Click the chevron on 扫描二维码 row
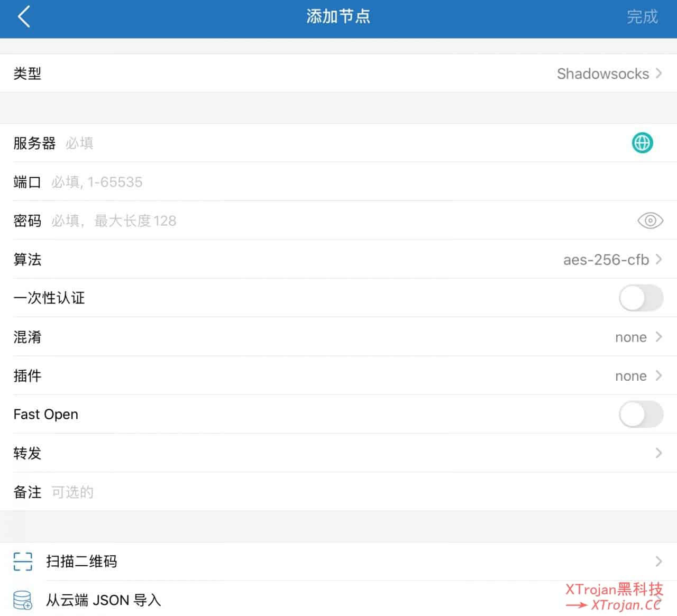This screenshot has height=616, width=677. [658, 562]
